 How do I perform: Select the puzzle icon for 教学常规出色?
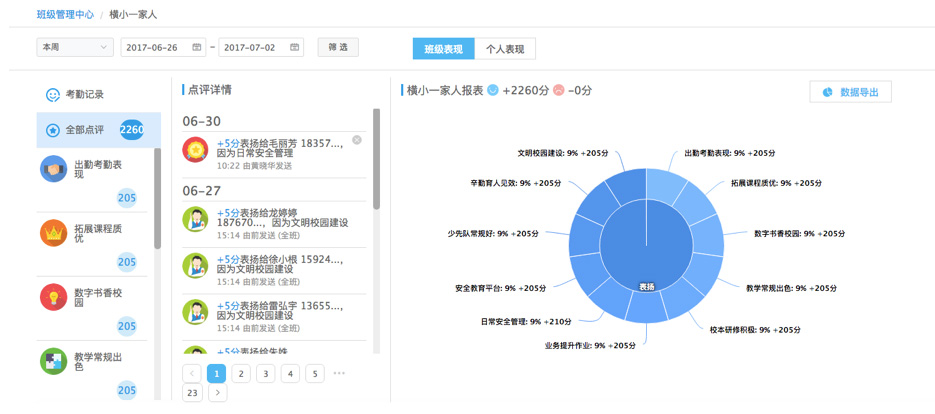(53, 361)
